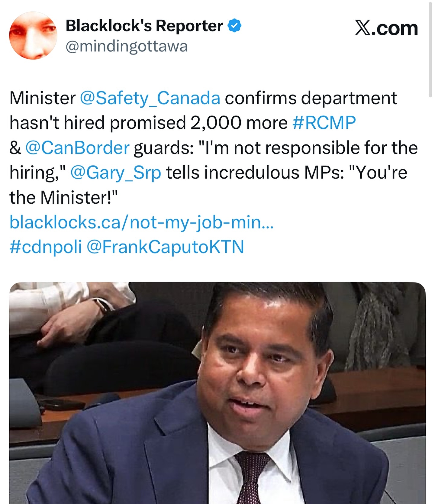
Task: Click the X.com logo
Action: tap(386, 28)
